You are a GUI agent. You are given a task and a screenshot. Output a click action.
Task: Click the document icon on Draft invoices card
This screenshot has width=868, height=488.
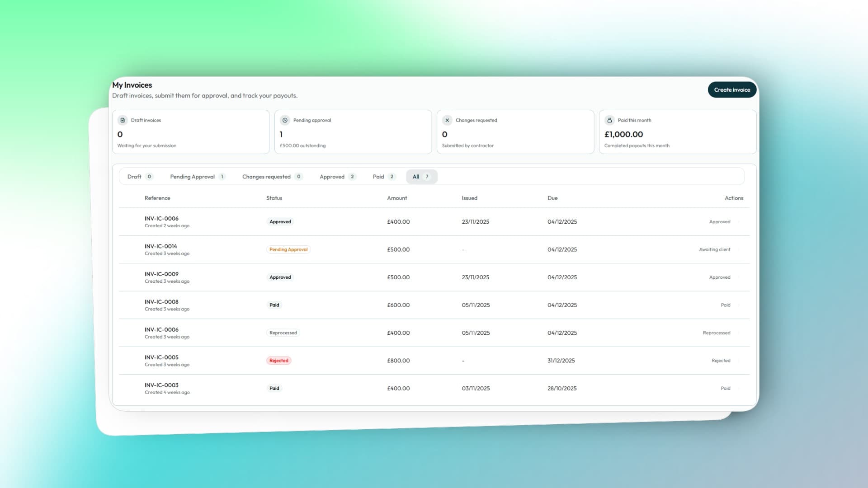point(122,120)
